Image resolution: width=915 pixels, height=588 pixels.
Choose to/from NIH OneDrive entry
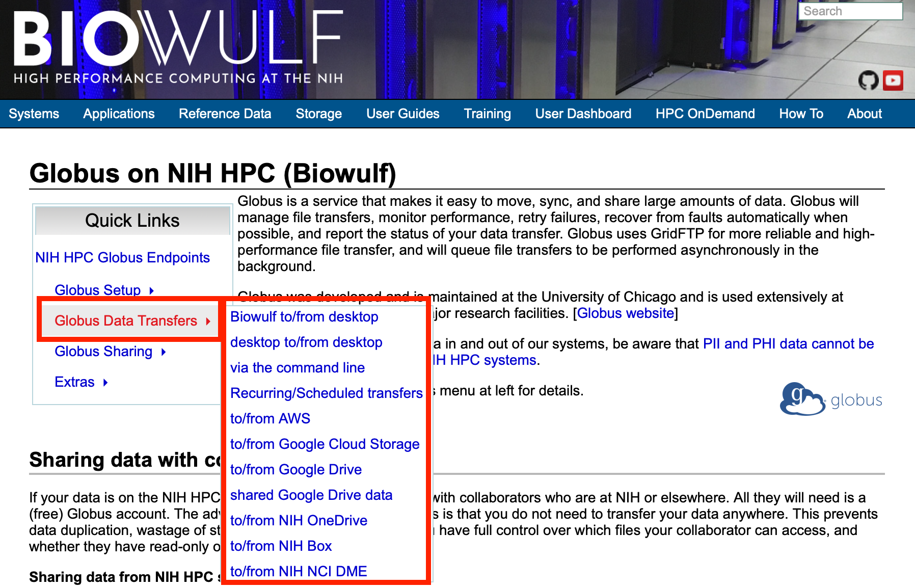coord(299,520)
